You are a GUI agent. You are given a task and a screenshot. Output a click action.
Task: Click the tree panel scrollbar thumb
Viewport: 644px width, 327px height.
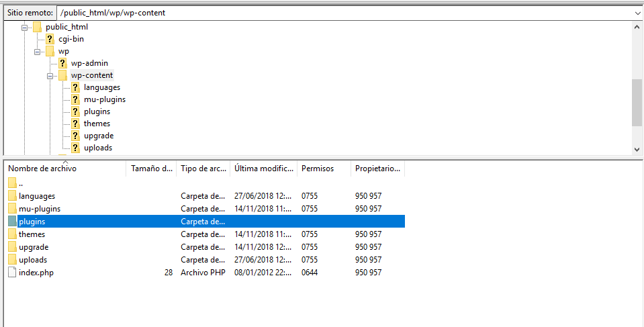(x=637, y=103)
